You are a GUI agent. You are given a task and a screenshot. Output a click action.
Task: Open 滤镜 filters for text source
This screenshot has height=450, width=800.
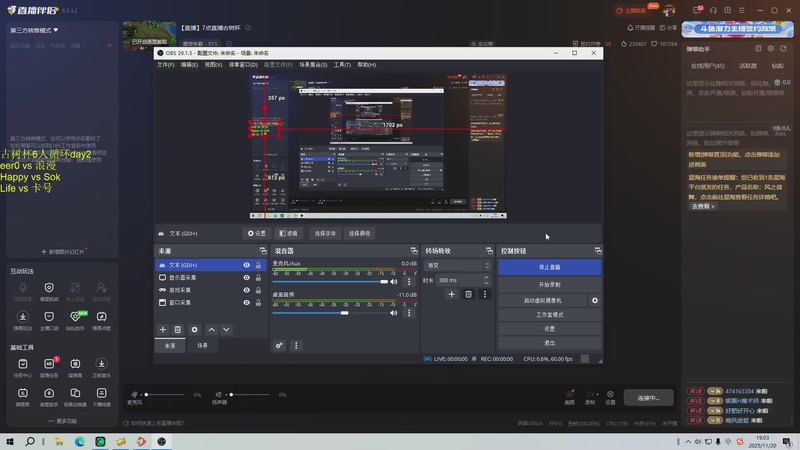coord(289,233)
